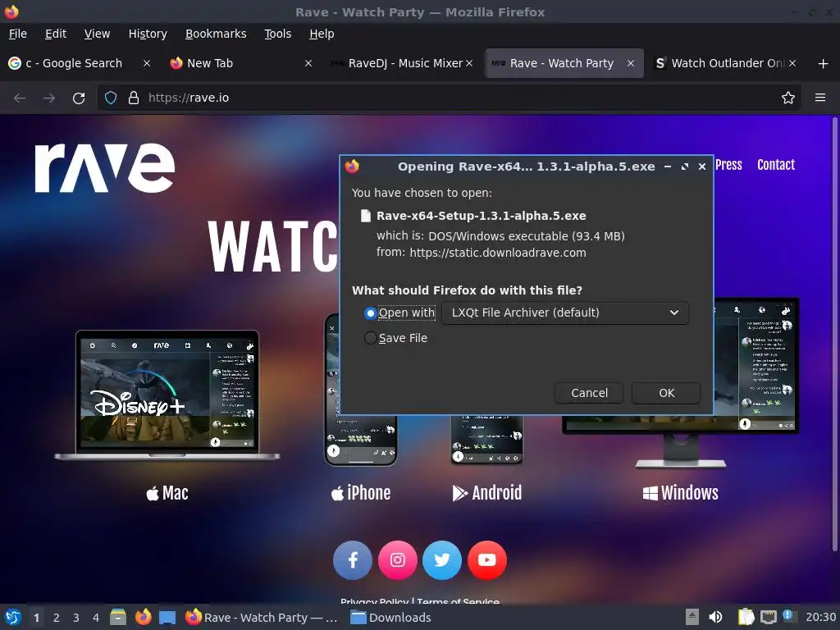
Task: Open the Downloads window from taskbar
Action: pyautogui.click(x=390, y=618)
